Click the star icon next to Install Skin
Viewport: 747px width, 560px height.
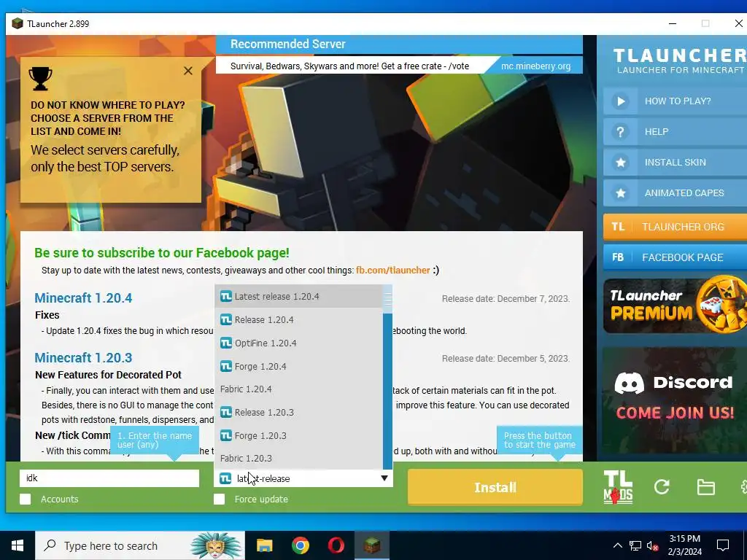pyautogui.click(x=620, y=163)
